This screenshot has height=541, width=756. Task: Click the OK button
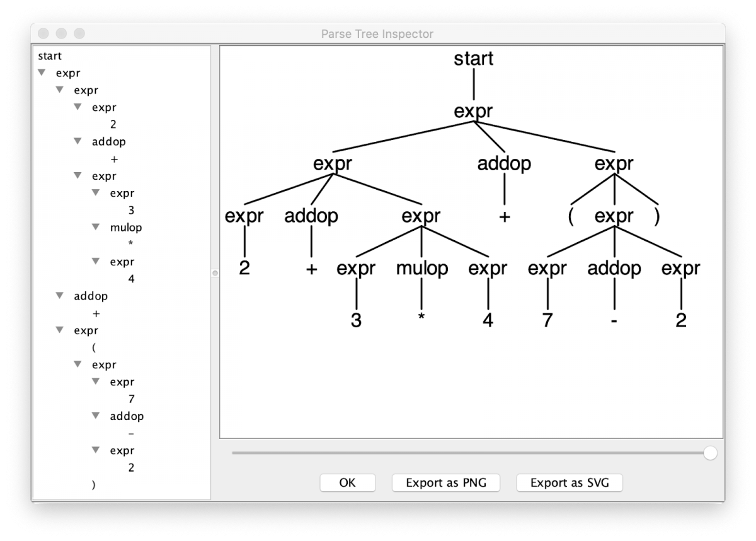point(347,483)
